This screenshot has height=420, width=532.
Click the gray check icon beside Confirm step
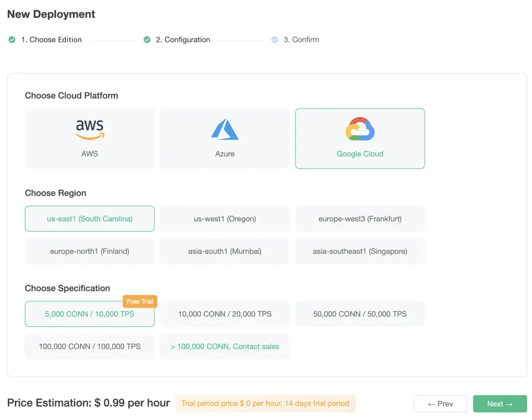coord(274,39)
